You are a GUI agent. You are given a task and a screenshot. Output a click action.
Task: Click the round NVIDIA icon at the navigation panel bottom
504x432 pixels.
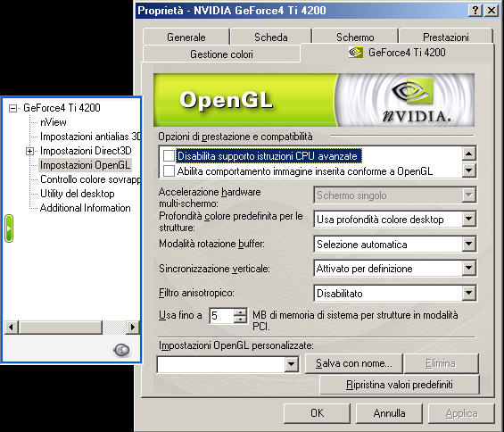(x=121, y=350)
